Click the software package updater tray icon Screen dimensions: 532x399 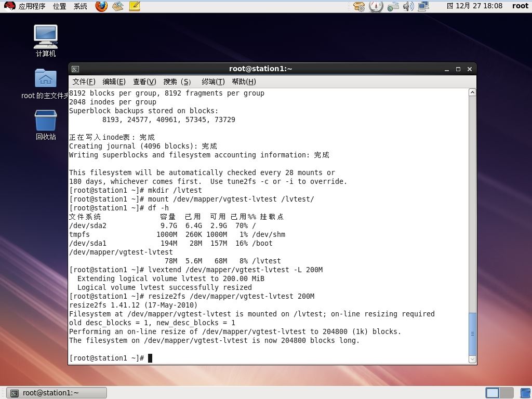[x=359, y=6]
